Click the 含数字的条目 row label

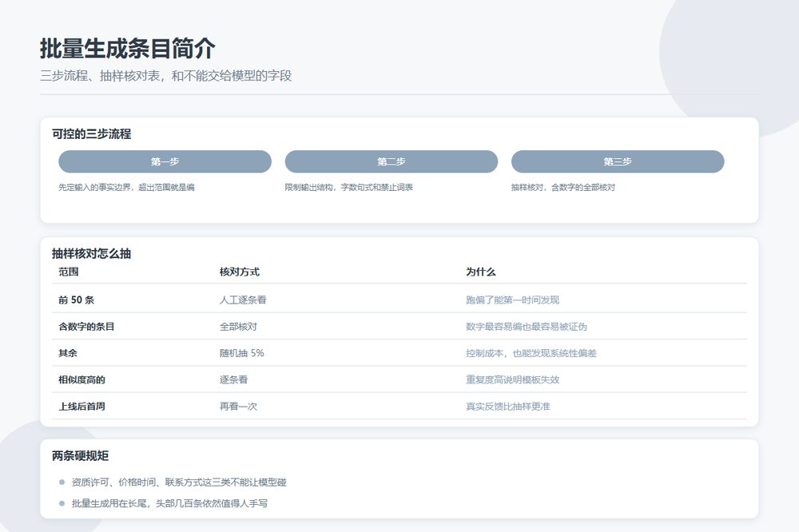[86, 327]
